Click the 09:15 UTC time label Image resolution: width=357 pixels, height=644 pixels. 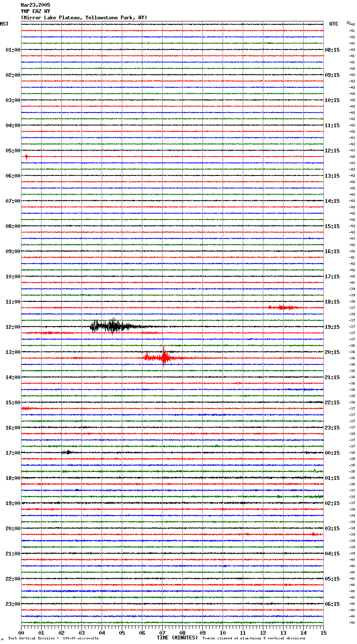(332, 75)
